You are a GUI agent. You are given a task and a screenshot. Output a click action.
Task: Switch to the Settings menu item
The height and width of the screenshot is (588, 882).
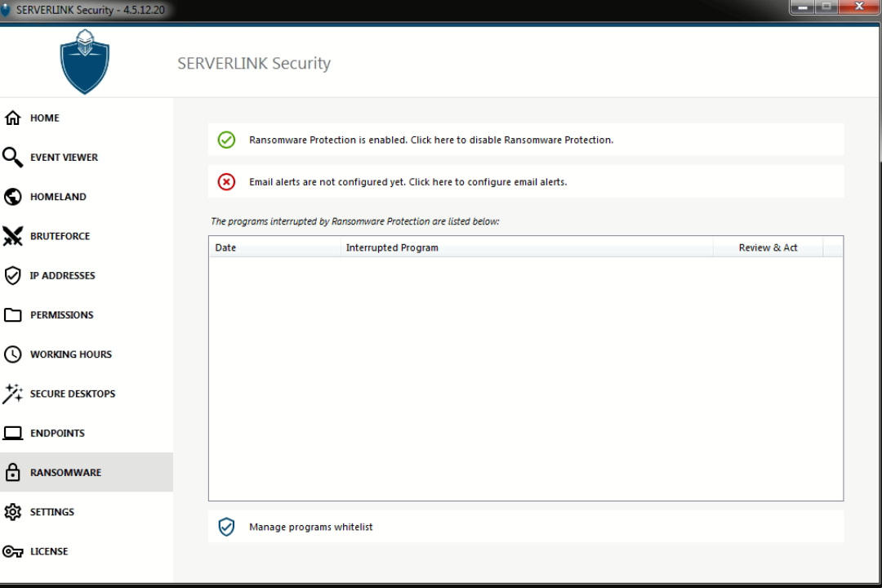51,512
